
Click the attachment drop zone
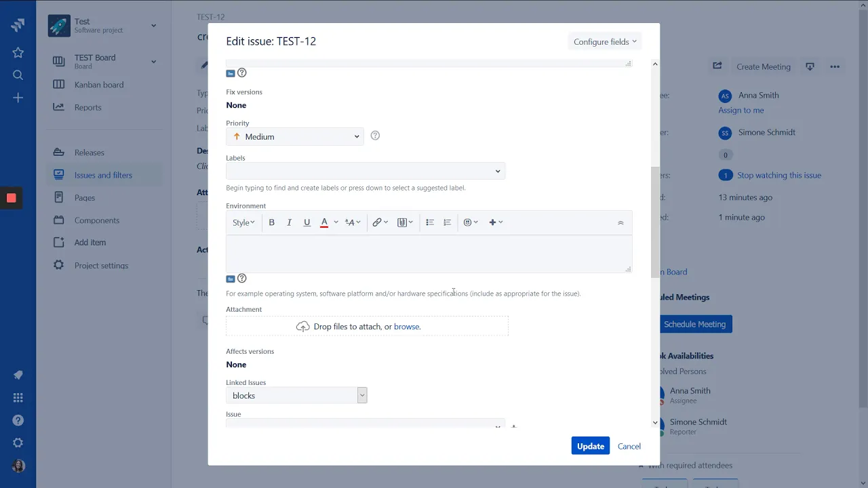pos(367,326)
